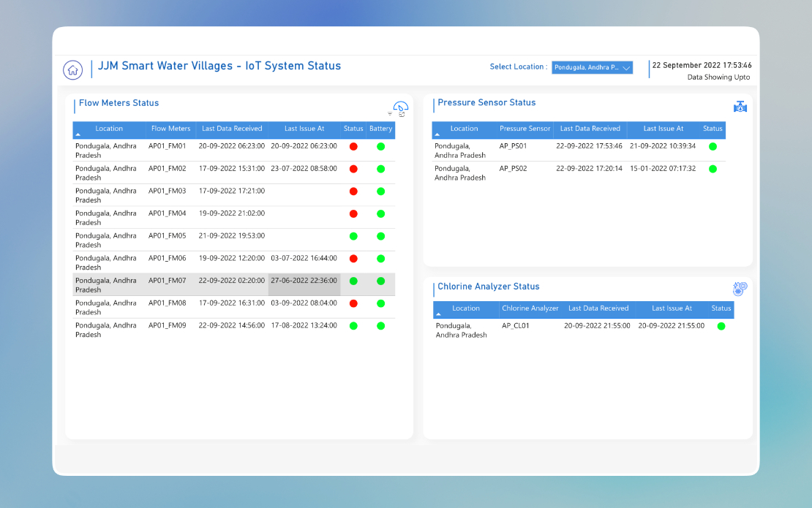The image size is (812, 508).
Task: Select the AP01_FM01 flow meter cell
Action: click(168, 146)
